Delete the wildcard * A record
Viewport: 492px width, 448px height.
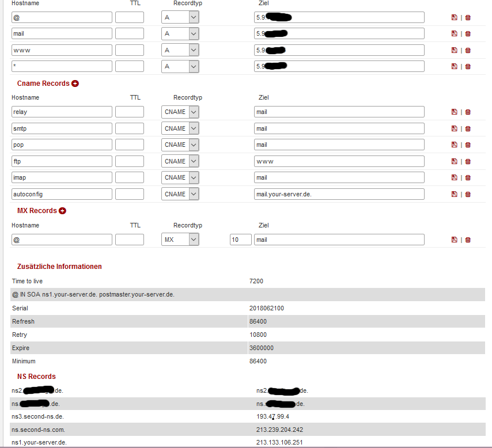467,67
